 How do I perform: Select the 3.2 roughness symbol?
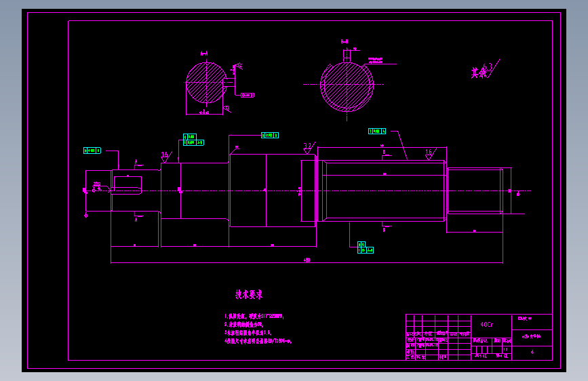coord(309,147)
